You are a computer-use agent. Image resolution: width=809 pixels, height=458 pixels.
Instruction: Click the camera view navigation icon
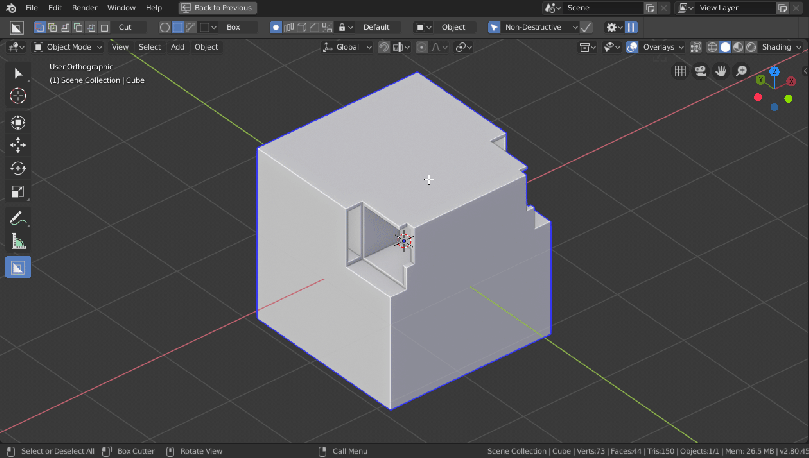coord(701,71)
